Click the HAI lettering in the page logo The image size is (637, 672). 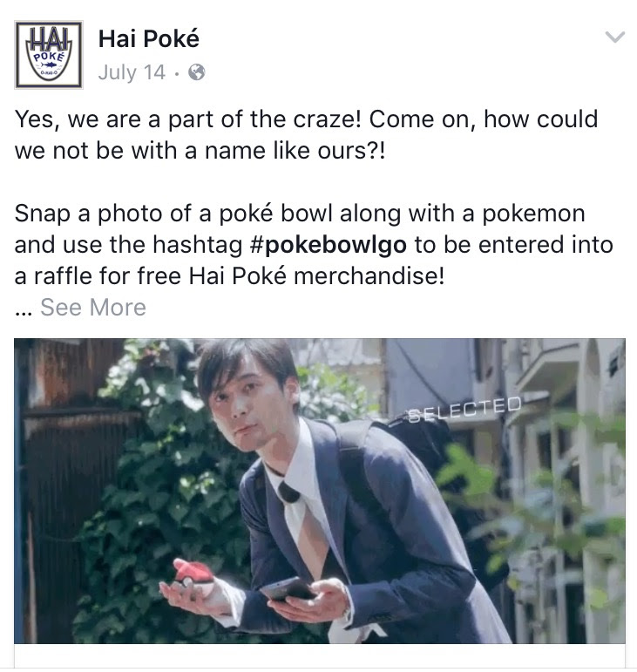click(x=49, y=39)
